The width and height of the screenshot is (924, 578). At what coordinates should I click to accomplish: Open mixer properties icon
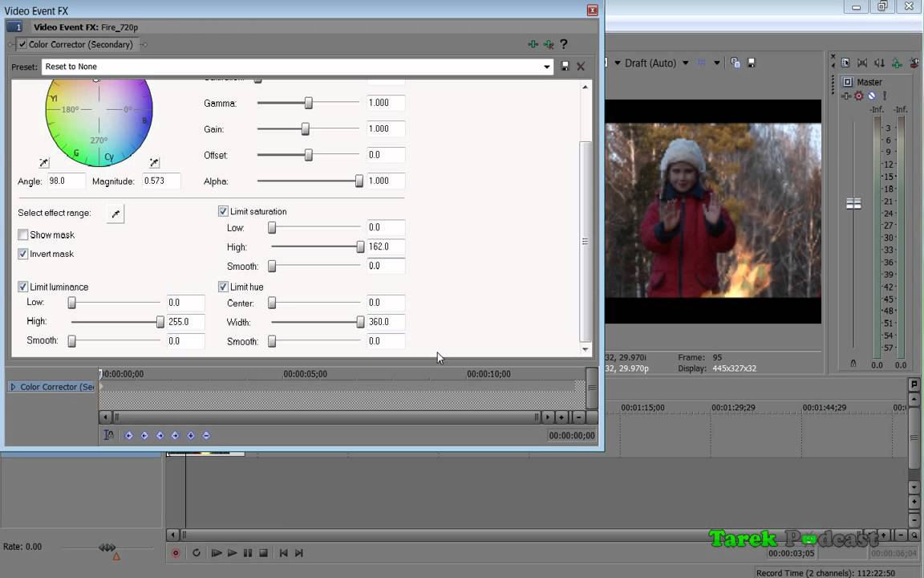coord(845,63)
